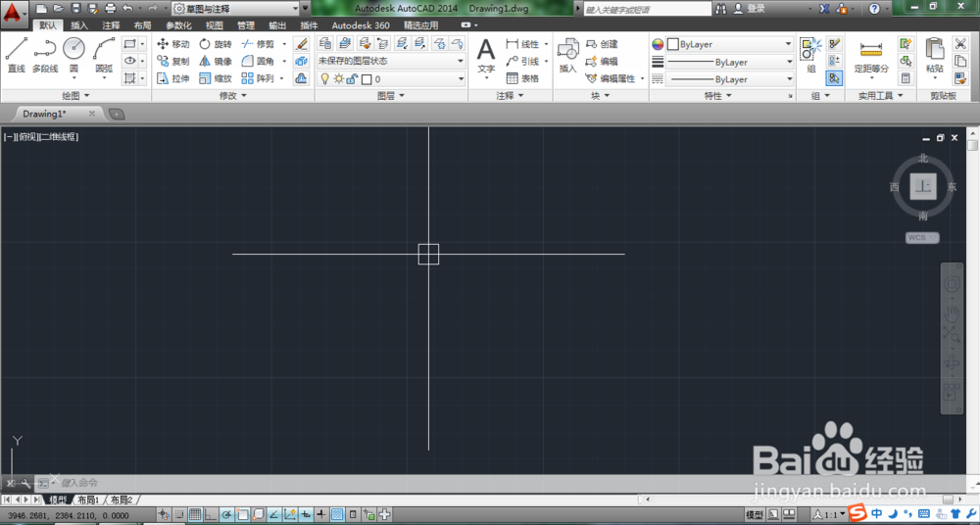
Task: Expand the 修改 panel
Action: click(x=232, y=96)
